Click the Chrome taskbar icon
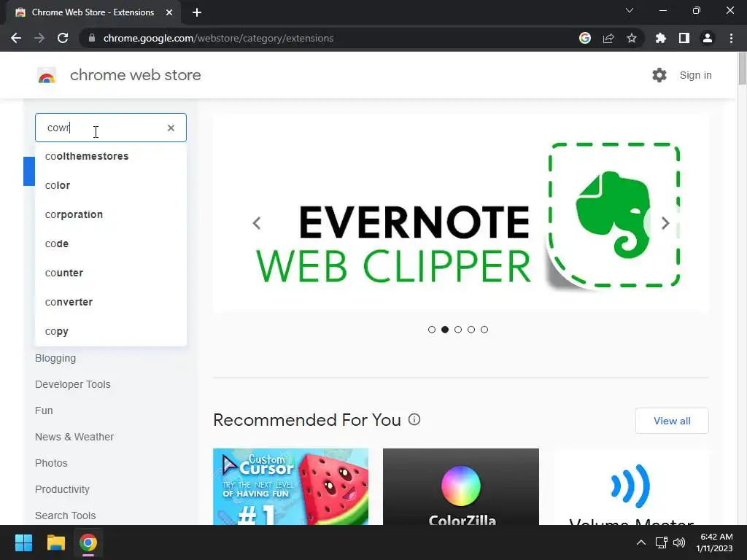Image resolution: width=747 pixels, height=560 pixels. tap(88, 542)
